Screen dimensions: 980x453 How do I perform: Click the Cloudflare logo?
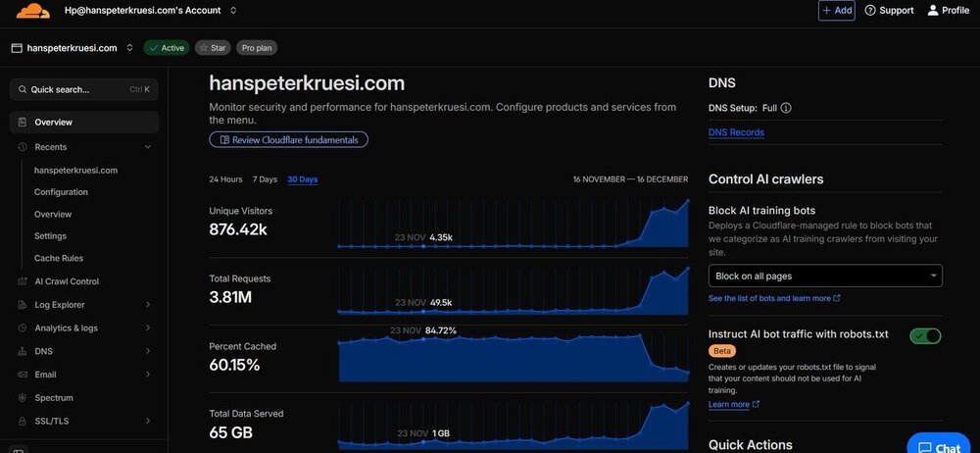pyautogui.click(x=32, y=10)
